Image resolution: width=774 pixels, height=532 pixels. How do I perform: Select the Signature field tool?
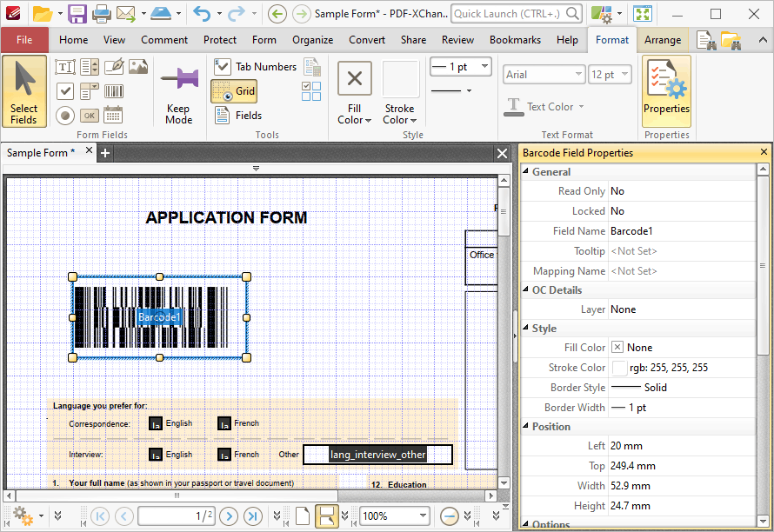pos(114,67)
